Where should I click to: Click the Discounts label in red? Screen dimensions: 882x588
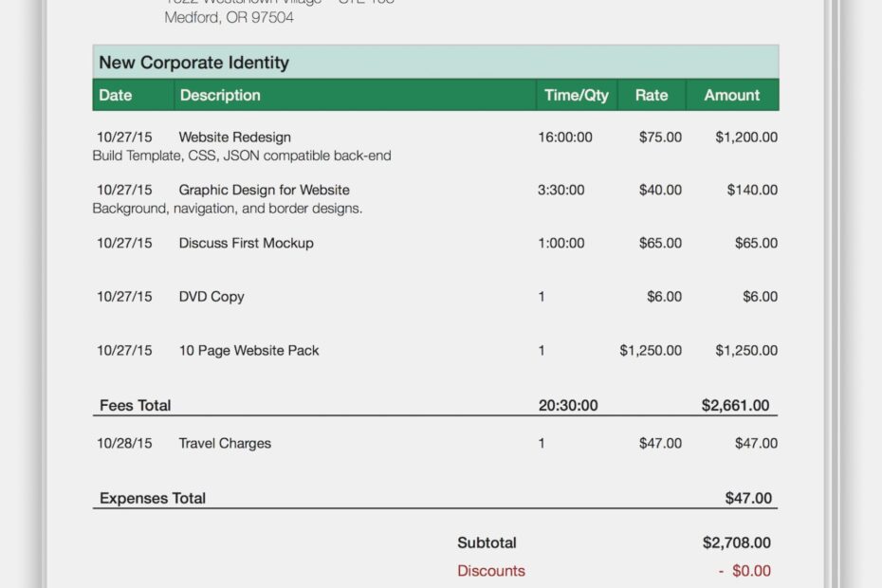click(x=491, y=571)
